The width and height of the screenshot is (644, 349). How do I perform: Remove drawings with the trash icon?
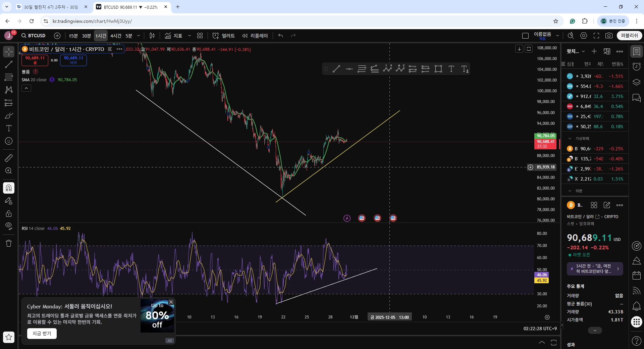pos(9,243)
